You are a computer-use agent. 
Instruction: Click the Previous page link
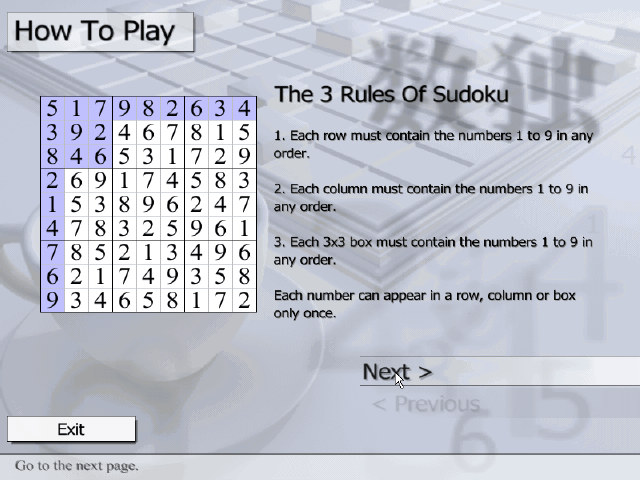(425, 404)
